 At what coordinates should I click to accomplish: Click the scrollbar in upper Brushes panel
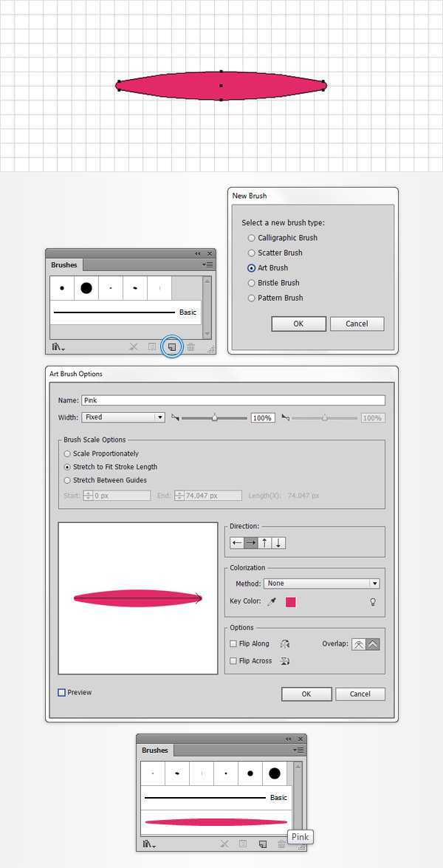(x=207, y=308)
